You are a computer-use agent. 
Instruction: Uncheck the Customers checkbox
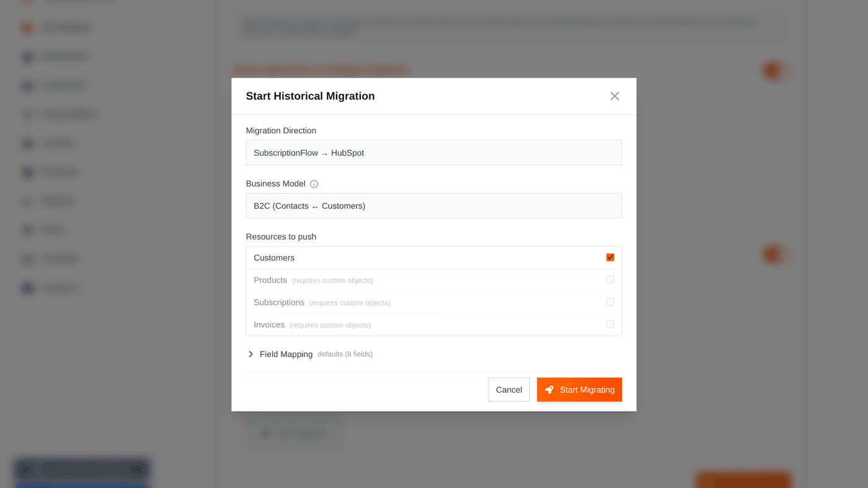click(x=610, y=257)
